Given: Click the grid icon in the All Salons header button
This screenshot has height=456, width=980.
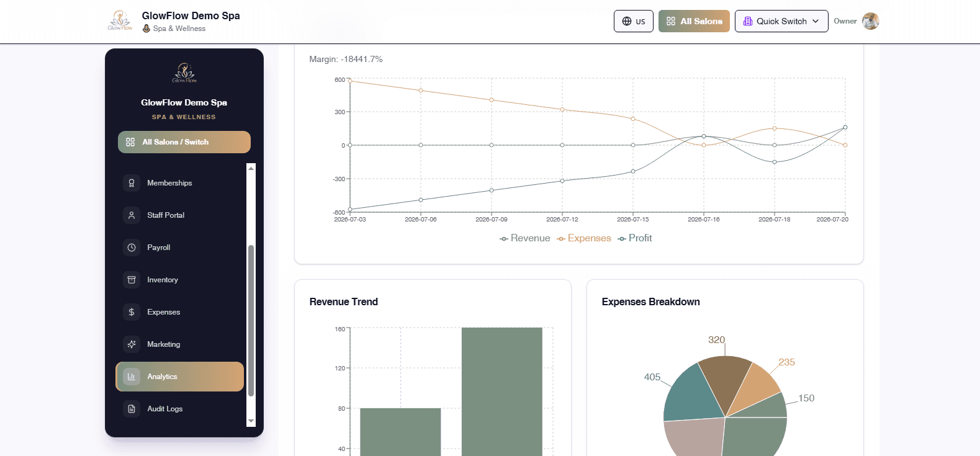Looking at the screenshot, I should point(671,21).
